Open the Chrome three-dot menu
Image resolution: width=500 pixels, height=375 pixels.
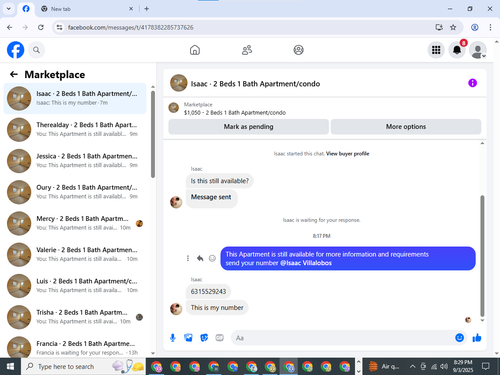[x=490, y=27]
